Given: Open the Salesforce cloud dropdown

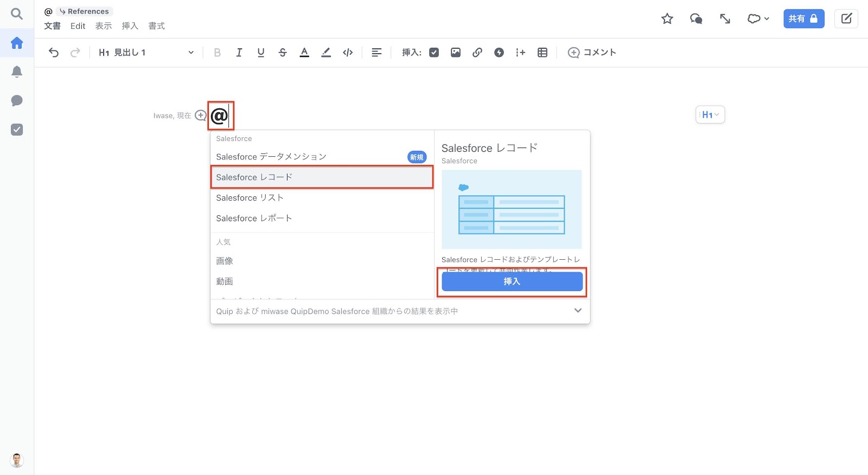Looking at the screenshot, I should pos(758,19).
